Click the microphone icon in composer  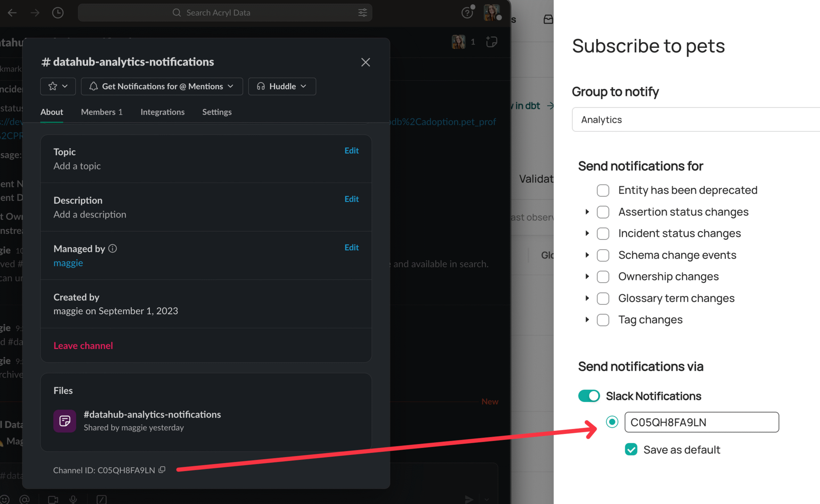click(x=73, y=499)
